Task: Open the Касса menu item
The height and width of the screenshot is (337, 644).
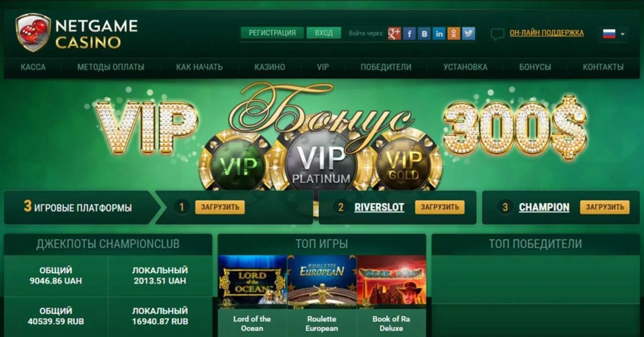Action: coord(33,67)
